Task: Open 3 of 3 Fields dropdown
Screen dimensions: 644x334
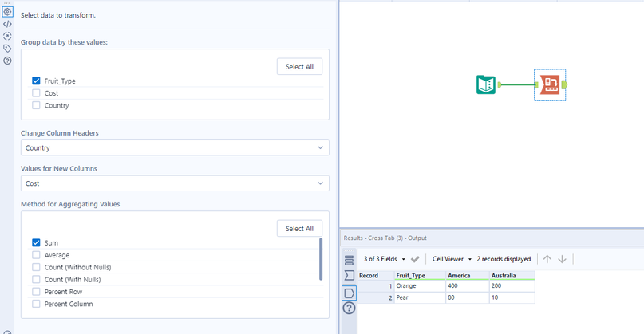Action: [385, 259]
